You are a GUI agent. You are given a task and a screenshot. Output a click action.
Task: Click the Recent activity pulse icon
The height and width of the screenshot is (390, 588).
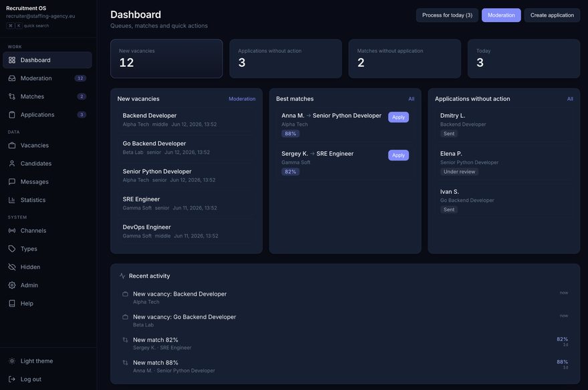122,276
